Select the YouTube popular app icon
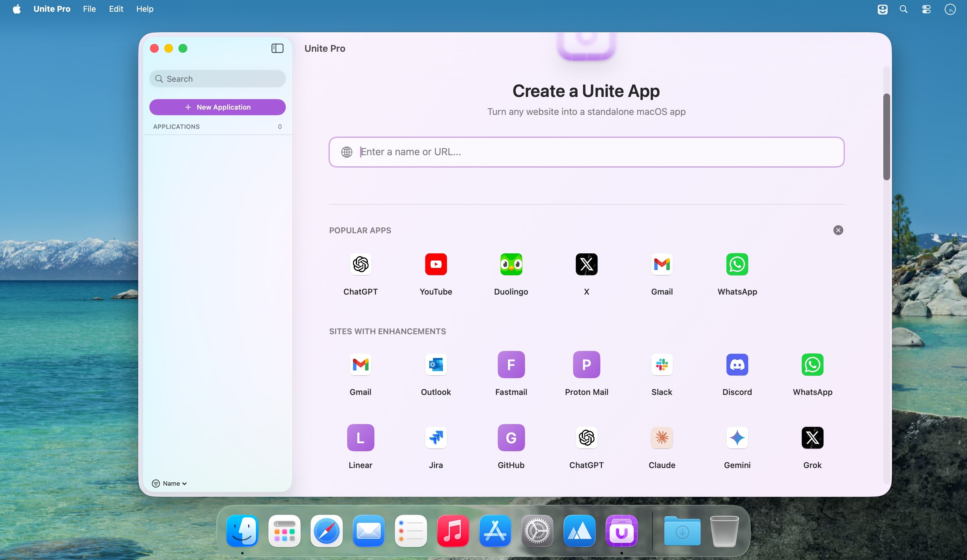This screenshot has width=967, height=560. [x=435, y=264]
